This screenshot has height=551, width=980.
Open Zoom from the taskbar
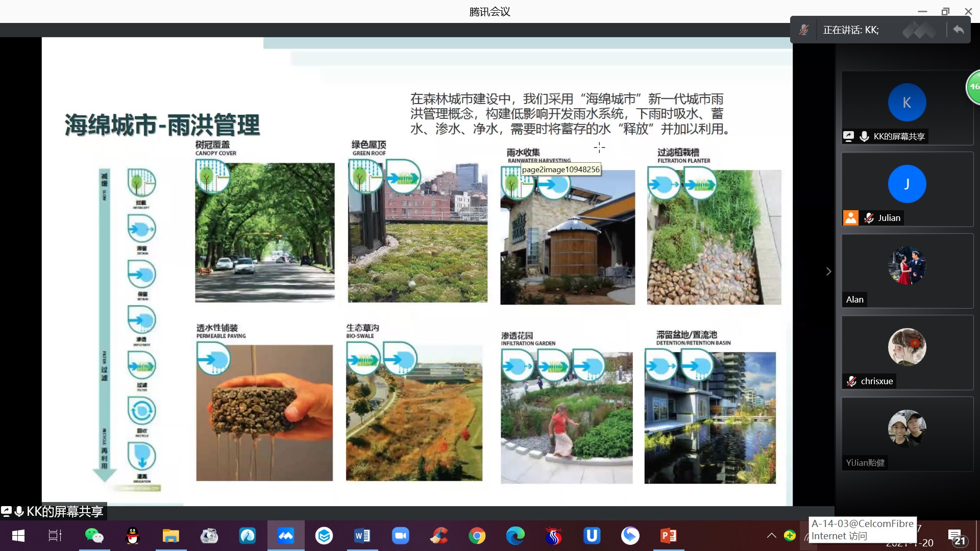point(401,536)
